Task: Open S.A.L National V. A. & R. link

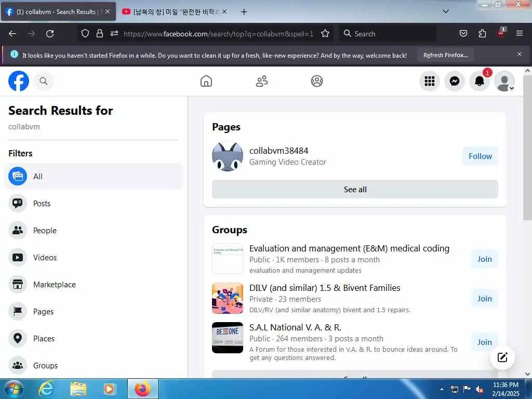Action: 295,327
